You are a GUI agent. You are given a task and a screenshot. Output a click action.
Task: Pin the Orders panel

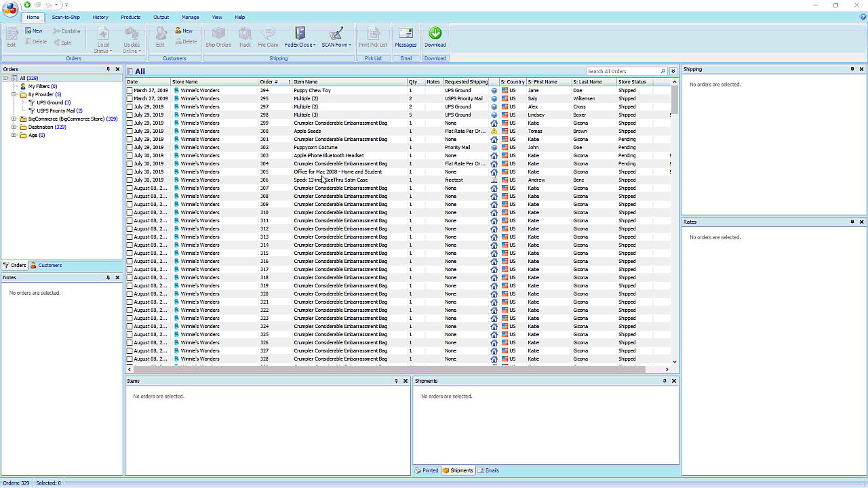tap(108, 69)
